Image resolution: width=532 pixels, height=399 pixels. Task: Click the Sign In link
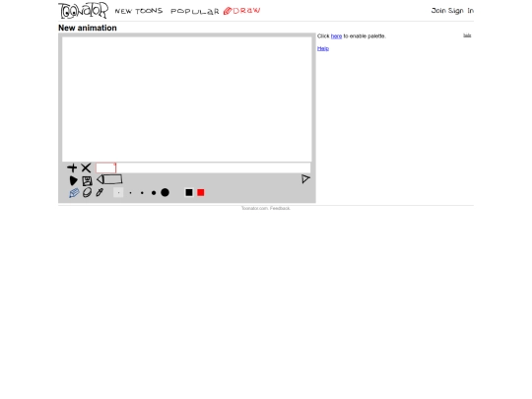point(461,11)
